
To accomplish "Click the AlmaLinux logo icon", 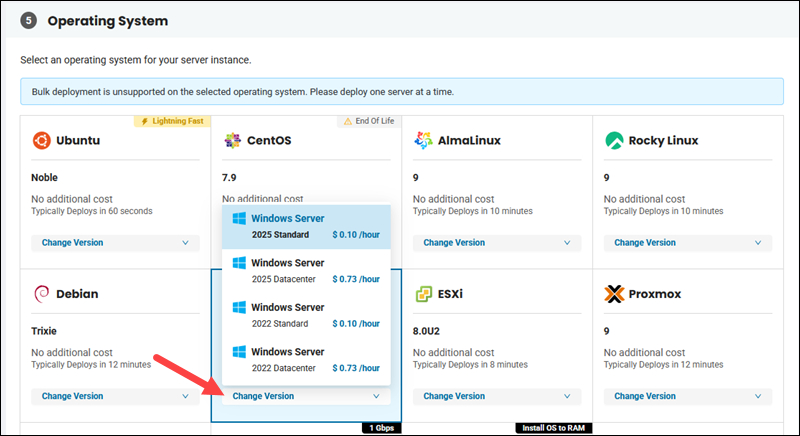I will click(x=423, y=140).
